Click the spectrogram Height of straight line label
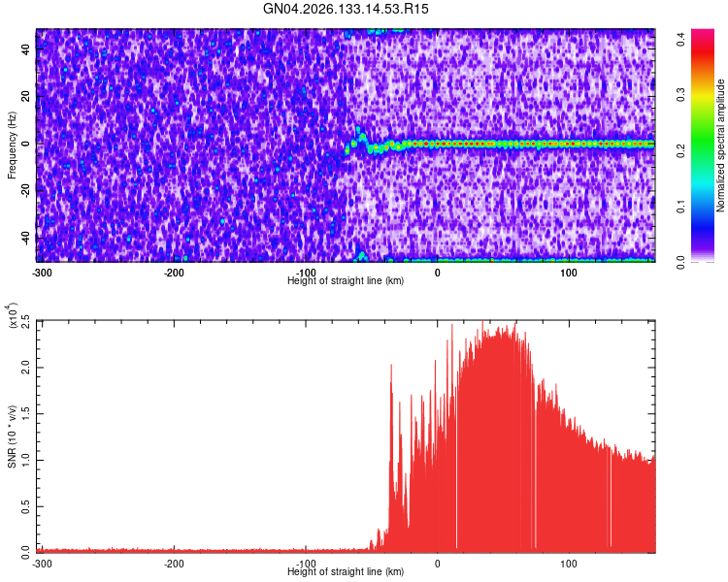 click(346, 280)
